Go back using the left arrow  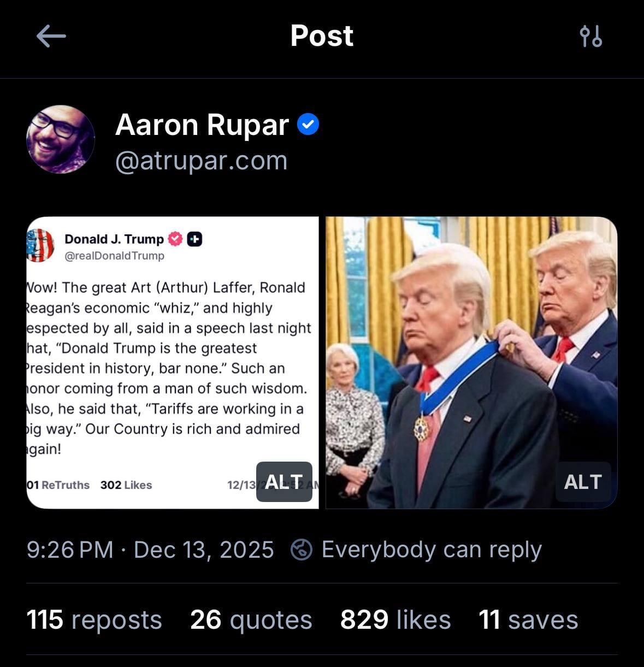pos(51,36)
